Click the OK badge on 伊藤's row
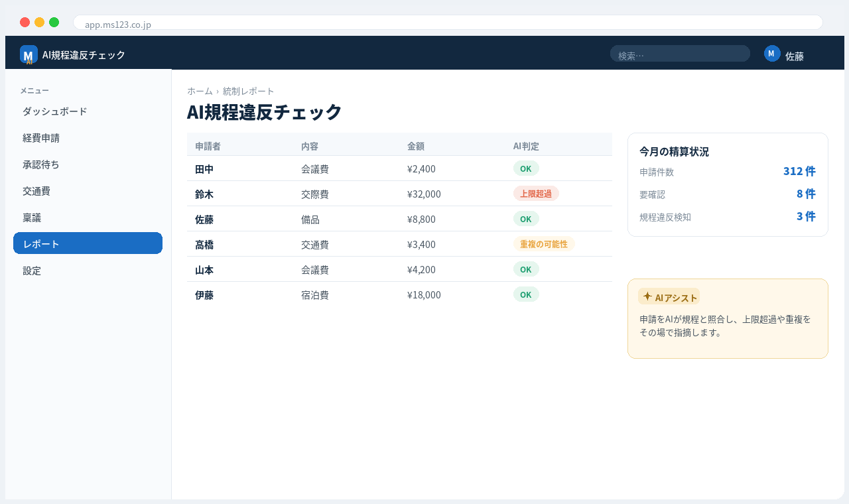Image resolution: width=849 pixels, height=504 pixels. pyautogui.click(x=526, y=294)
